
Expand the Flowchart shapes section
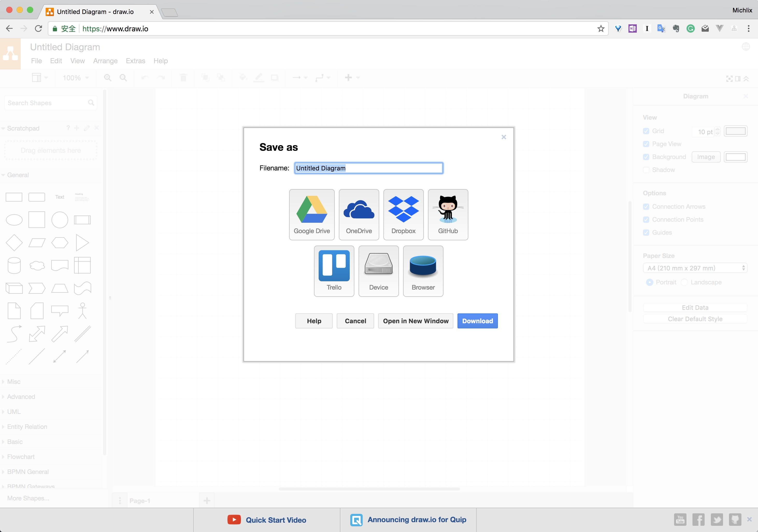coord(20,457)
